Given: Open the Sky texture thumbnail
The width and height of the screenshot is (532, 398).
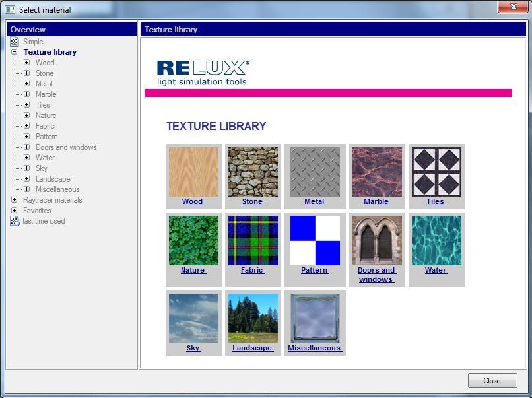Looking at the screenshot, I should pyautogui.click(x=193, y=318).
